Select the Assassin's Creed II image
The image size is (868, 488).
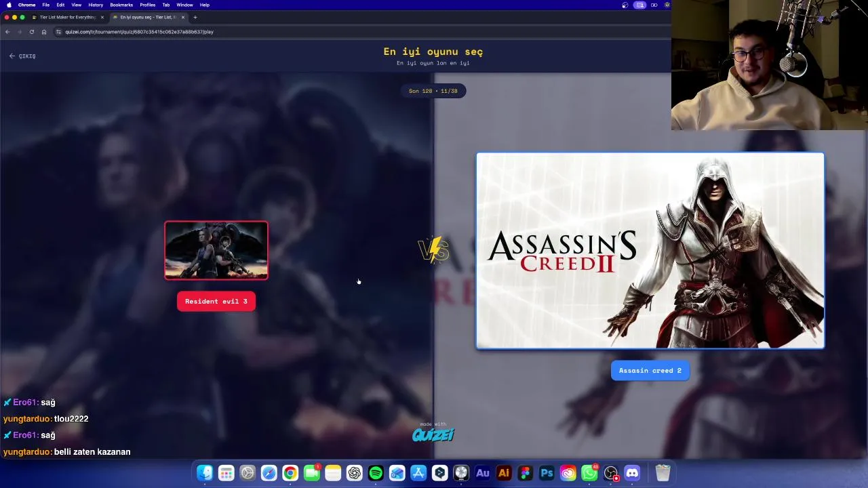tap(650, 251)
